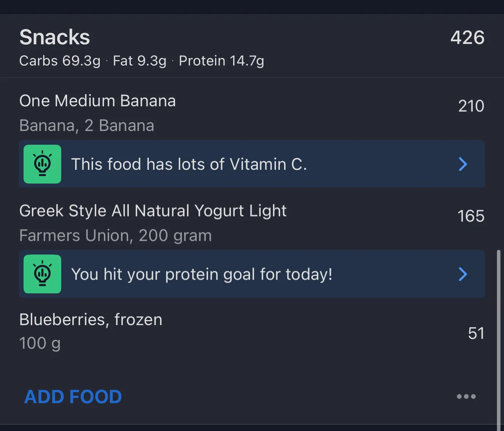Screen dimensions: 504x431
Task: Expand the protein goal insight chevron
Action: (x=463, y=274)
